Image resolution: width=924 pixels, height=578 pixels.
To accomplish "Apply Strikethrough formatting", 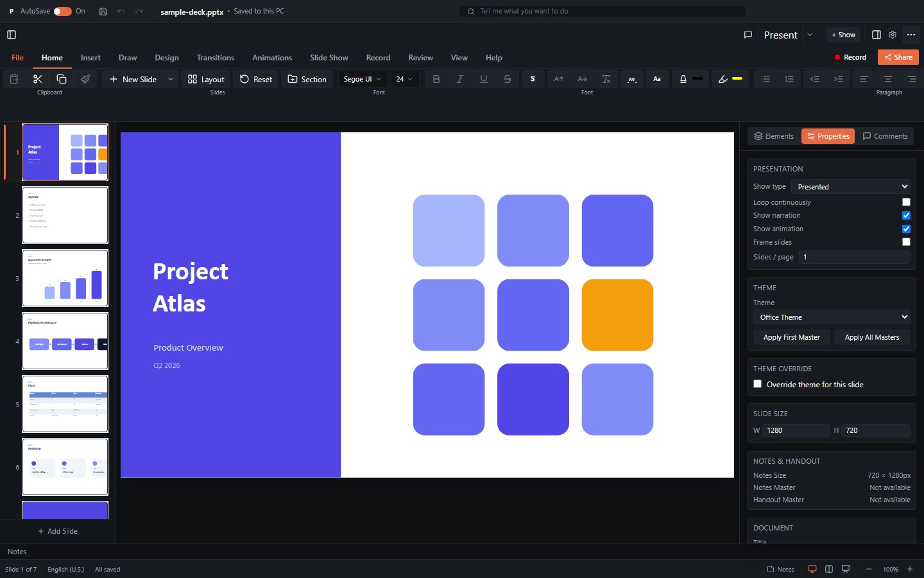I will [x=508, y=79].
